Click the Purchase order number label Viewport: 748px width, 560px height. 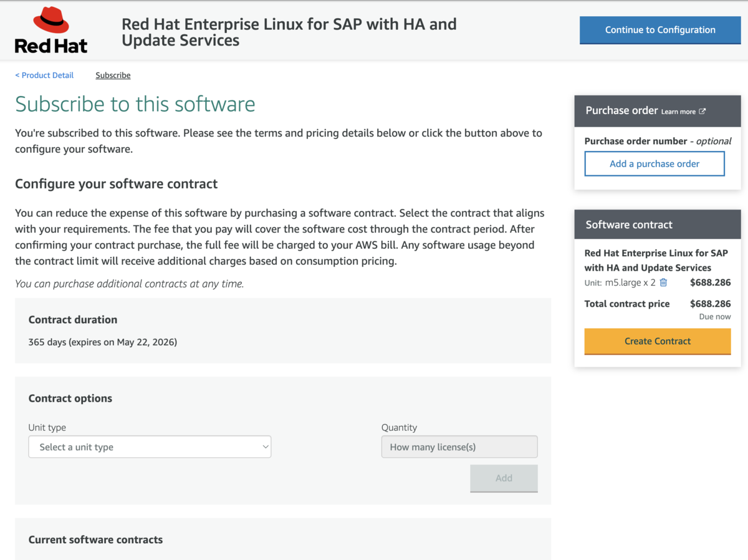coord(636,142)
